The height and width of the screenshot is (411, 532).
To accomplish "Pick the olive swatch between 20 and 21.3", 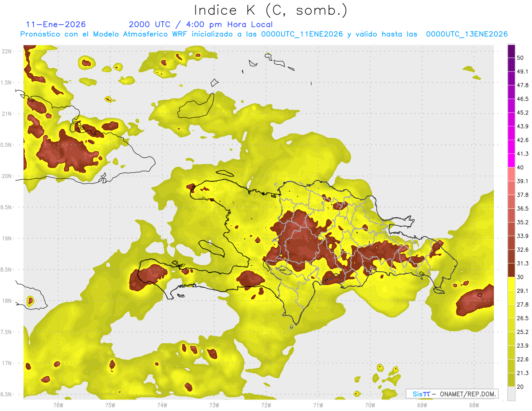I will pos(511,380).
